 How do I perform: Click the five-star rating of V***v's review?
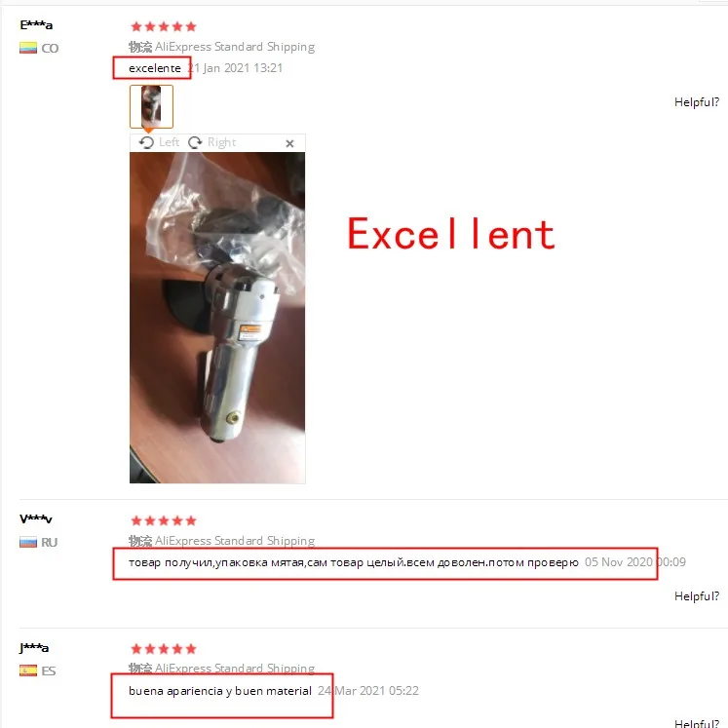point(164,520)
